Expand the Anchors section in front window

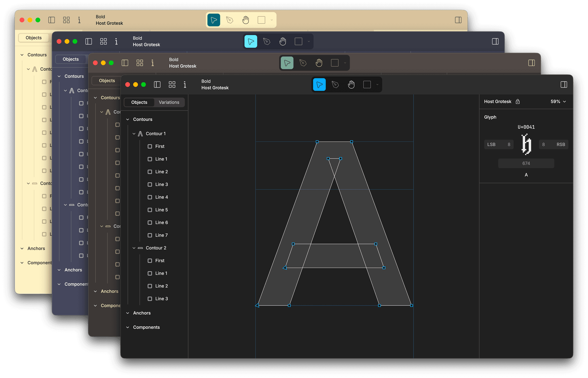pos(128,313)
